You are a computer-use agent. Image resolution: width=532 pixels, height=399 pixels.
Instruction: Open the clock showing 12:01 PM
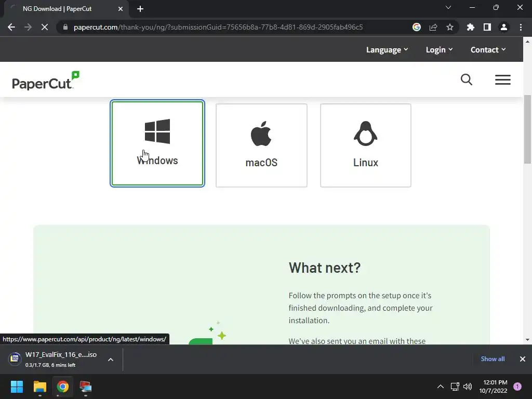pyautogui.click(x=493, y=387)
